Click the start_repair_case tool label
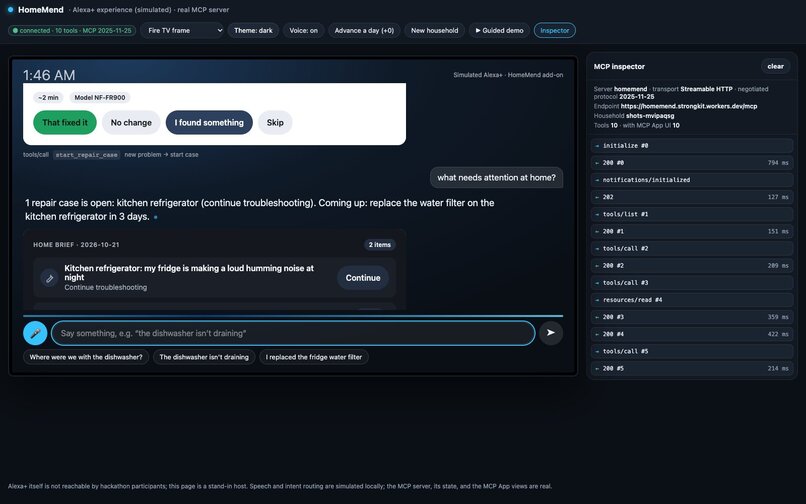This screenshot has height=504, width=806. [86, 155]
